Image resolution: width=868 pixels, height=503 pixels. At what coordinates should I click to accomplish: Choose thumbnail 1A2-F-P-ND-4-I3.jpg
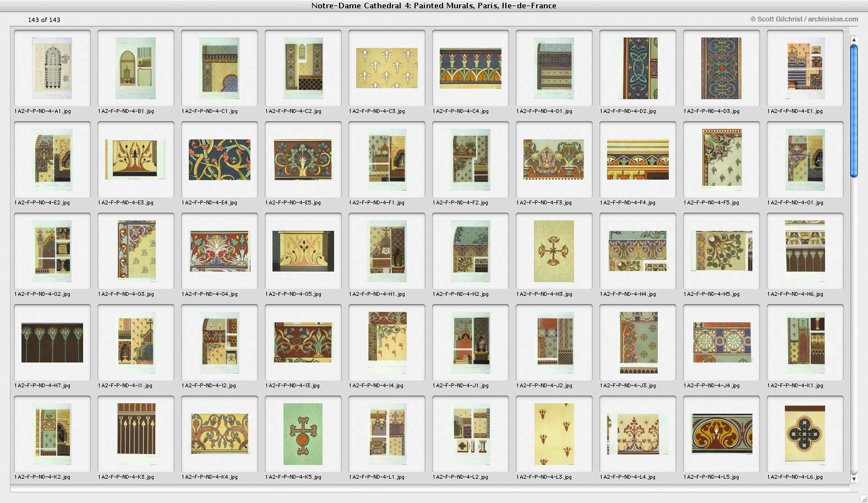click(x=303, y=342)
